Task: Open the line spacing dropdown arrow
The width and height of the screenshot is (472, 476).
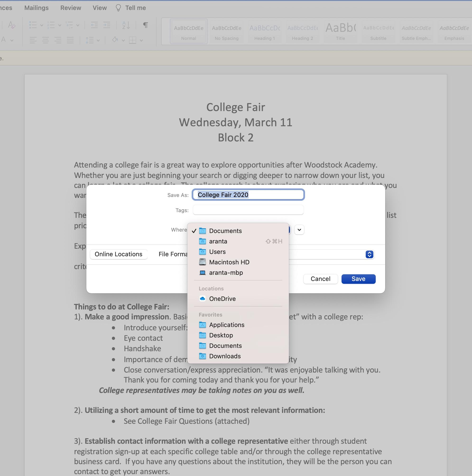Action: point(98,40)
